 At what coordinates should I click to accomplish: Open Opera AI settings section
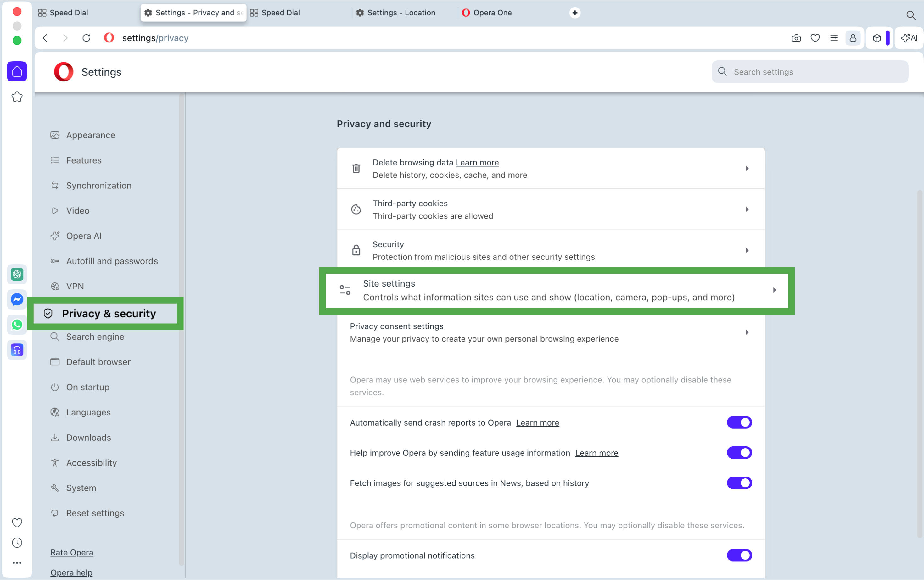(x=76, y=236)
